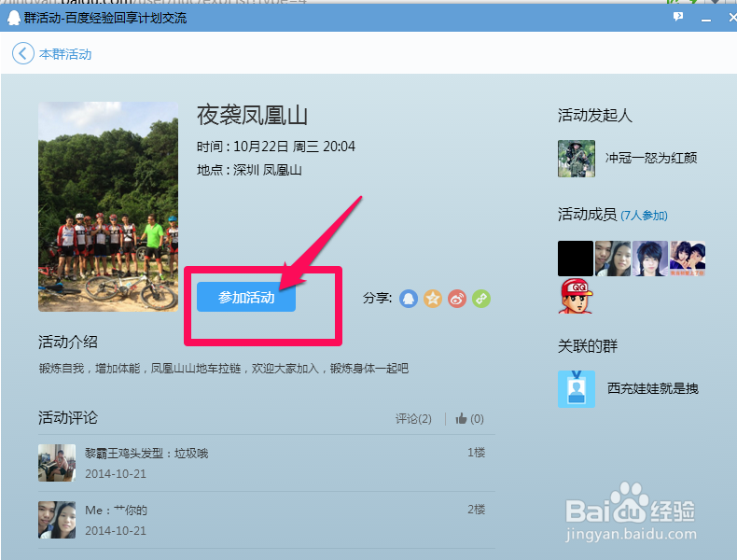Open the activity cover photo of cyclists
The height and width of the screenshot is (560, 737).
tap(108, 207)
